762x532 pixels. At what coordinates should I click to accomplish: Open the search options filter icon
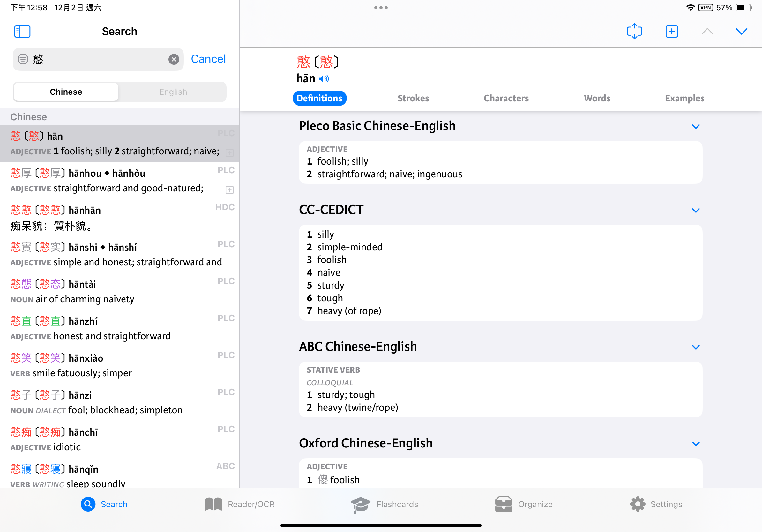pos(23,59)
